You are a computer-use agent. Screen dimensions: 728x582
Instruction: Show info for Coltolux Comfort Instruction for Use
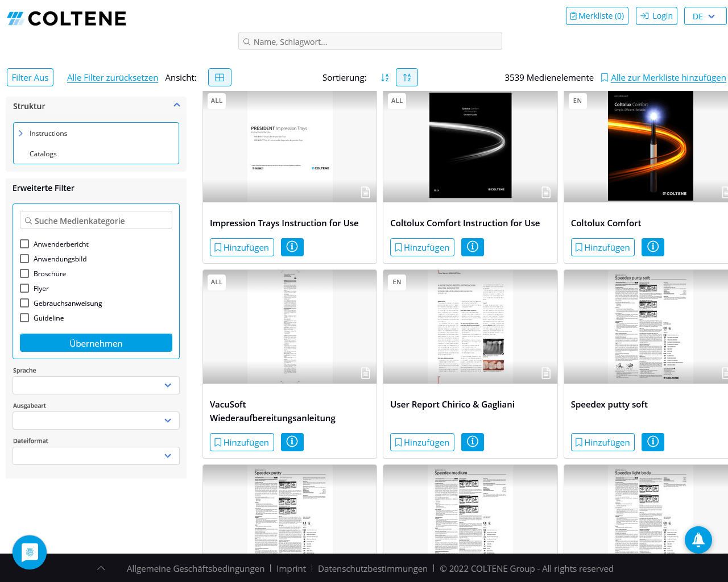coord(473,247)
